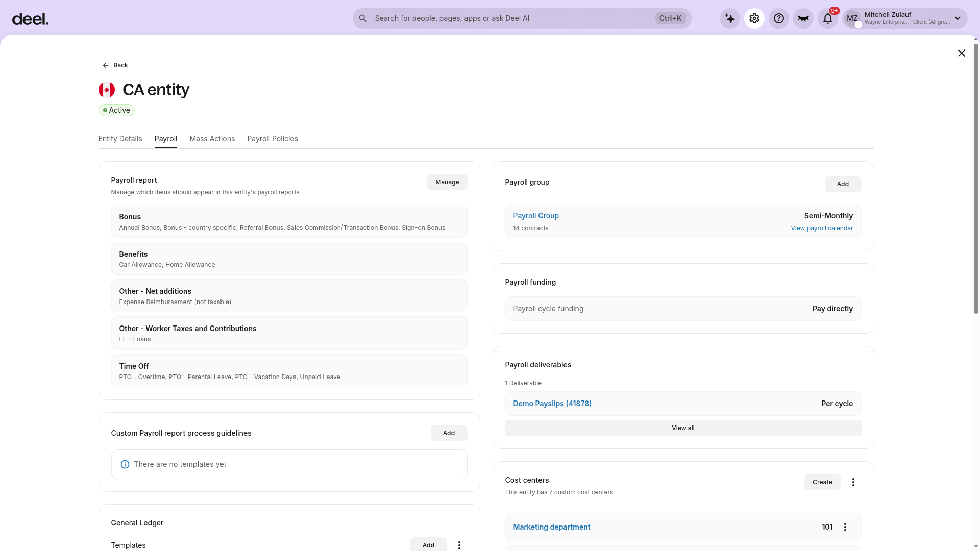Add a custom payroll report guideline

[x=449, y=433]
